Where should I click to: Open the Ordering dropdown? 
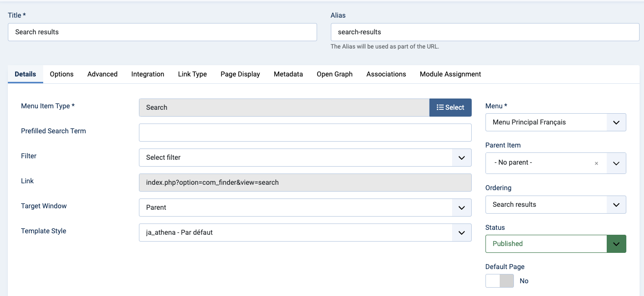555,204
